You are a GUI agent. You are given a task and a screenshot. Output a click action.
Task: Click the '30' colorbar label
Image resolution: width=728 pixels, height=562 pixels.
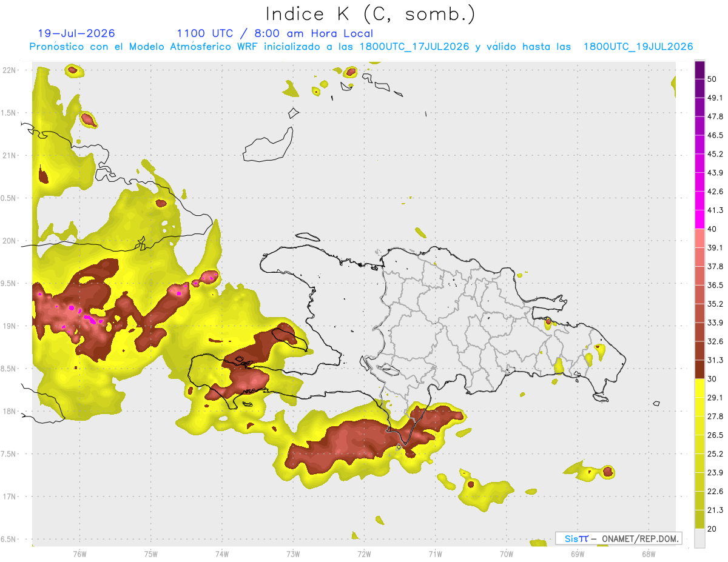[713, 379]
